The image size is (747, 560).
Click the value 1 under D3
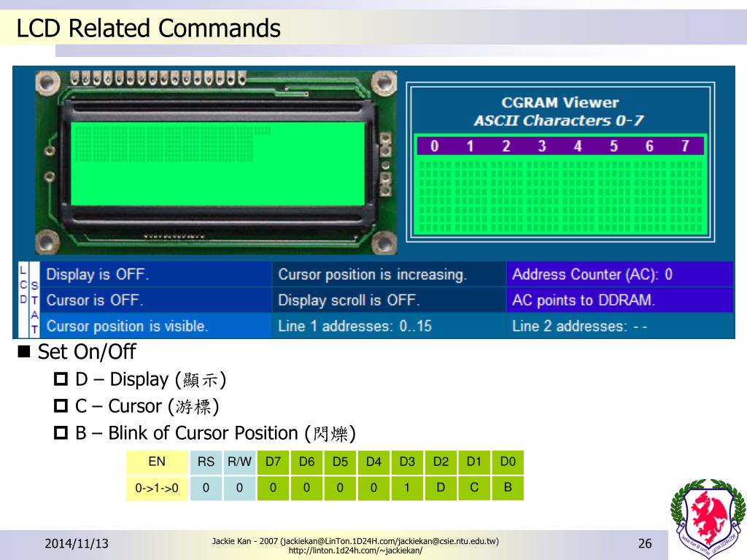pos(407,488)
